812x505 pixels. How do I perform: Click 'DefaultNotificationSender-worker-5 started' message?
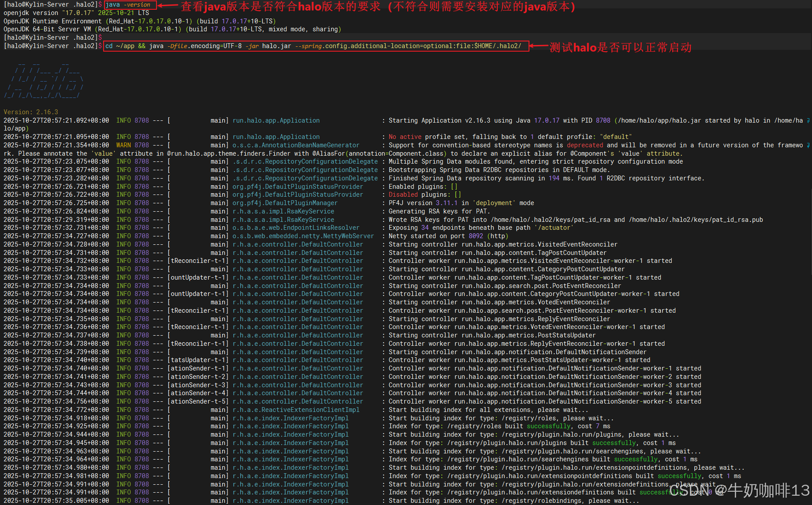click(545, 401)
